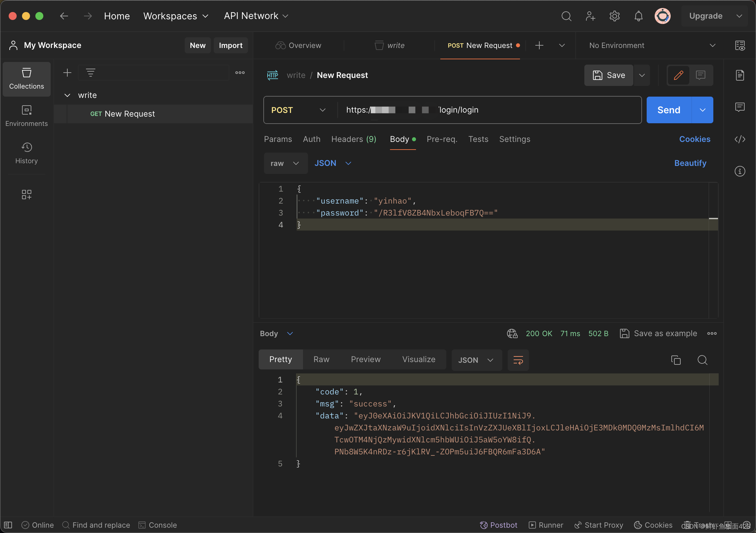This screenshot has height=533, width=756.
Task: Open the Send options dropdown arrow
Action: click(703, 110)
